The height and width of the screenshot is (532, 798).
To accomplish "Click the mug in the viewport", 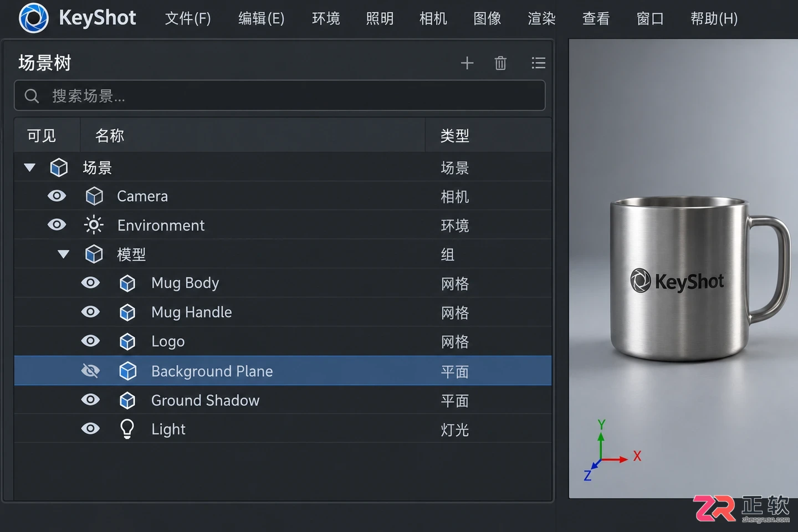I will point(699,280).
